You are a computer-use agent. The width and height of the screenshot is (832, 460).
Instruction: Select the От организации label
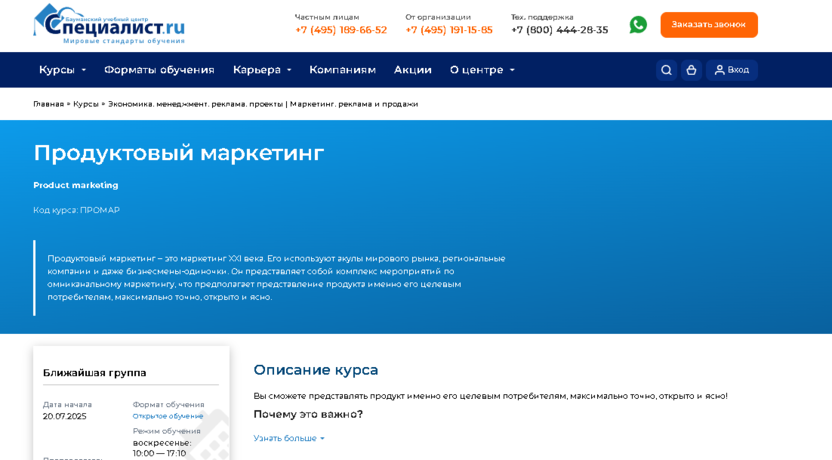tap(438, 17)
